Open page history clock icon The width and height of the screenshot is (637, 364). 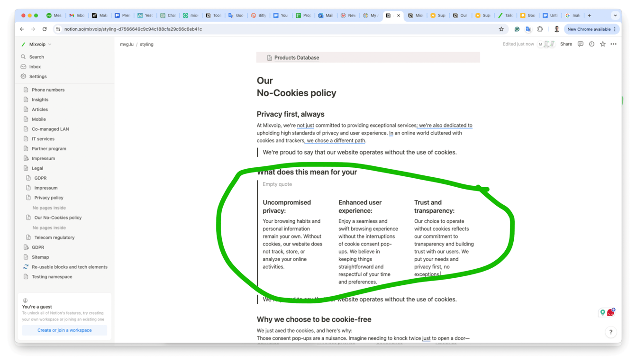click(x=591, y=44)
